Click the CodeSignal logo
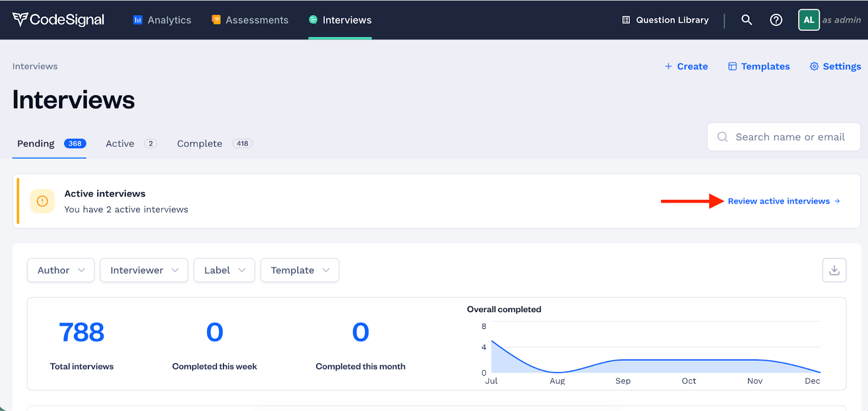This screenshot has width=868, height=411. tap(58, 20)
